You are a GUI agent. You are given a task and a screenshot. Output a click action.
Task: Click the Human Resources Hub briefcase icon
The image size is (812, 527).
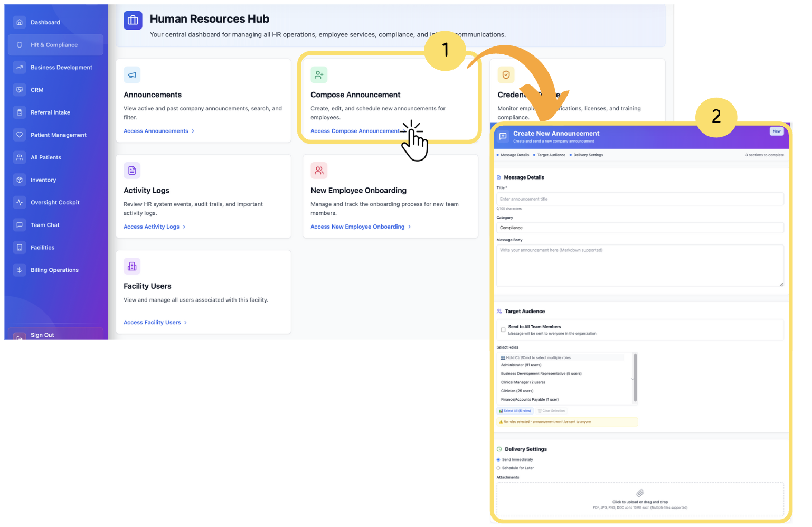(133, 21)
